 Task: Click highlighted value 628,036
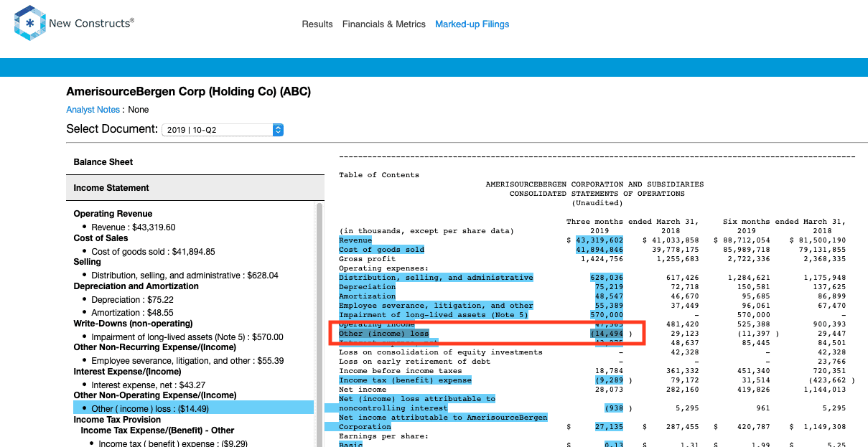point(607,278)
